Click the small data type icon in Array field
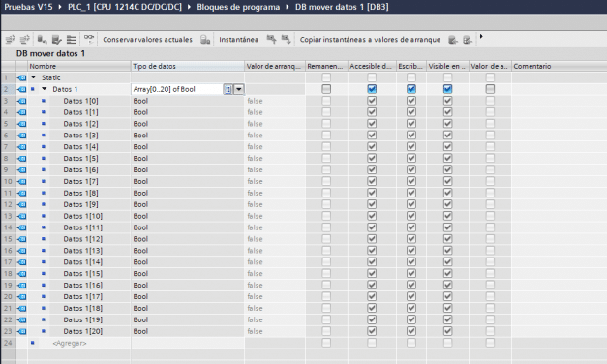This screenshot has height=364, width=607. (x=228, y=89)
